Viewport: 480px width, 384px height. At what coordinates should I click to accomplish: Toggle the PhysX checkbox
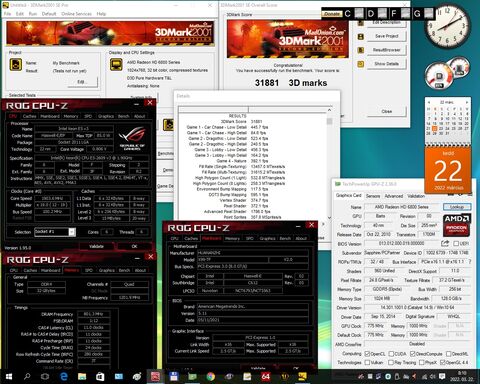pos(422,362)
